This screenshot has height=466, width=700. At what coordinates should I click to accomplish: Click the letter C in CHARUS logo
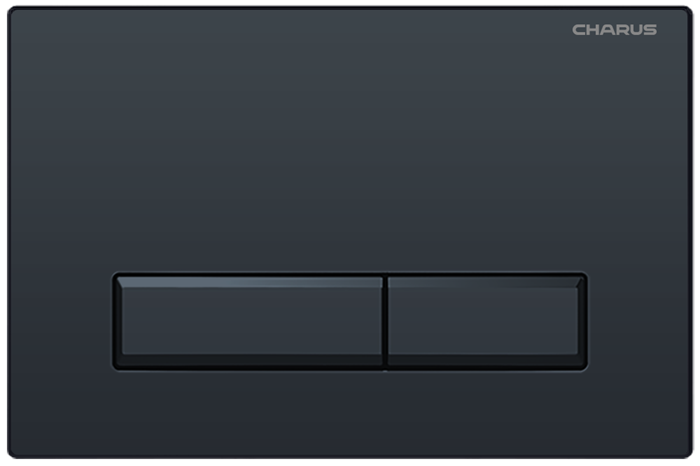579,30
